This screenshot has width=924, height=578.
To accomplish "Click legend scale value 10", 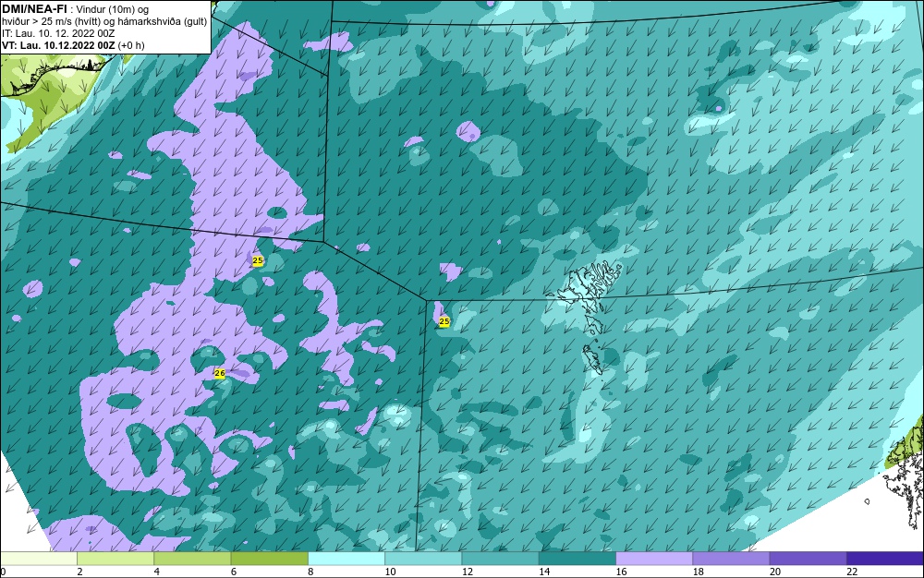I will click(390, 572).
